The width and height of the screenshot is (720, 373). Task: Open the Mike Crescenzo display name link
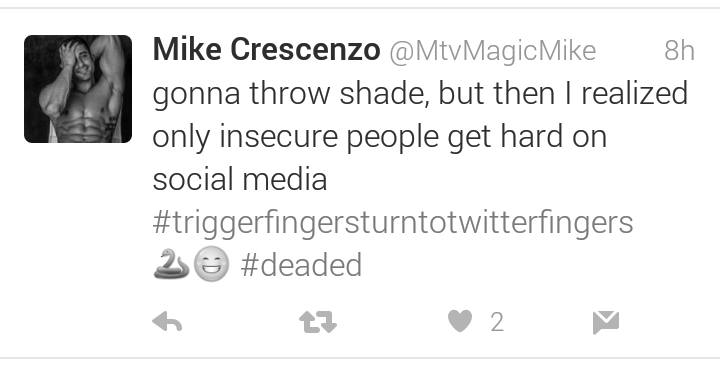(266, 50)
